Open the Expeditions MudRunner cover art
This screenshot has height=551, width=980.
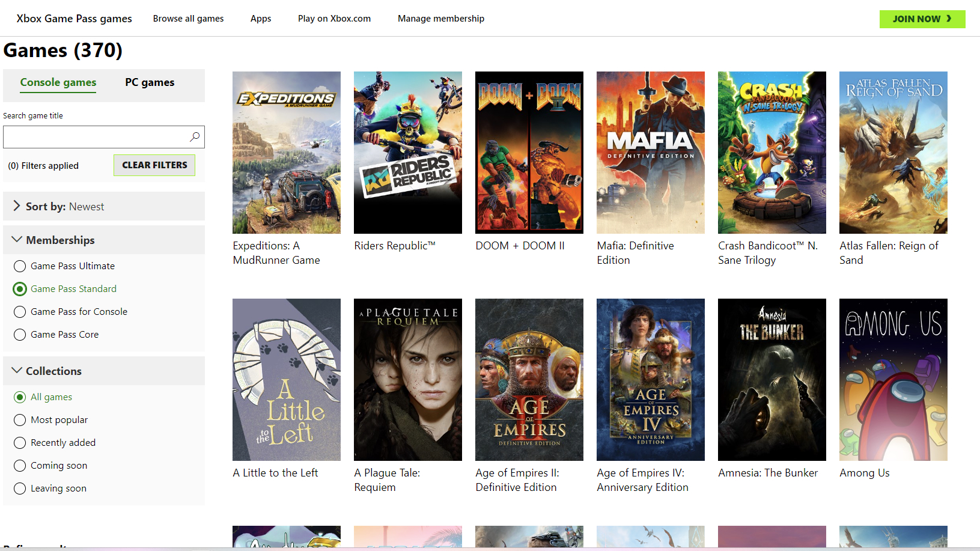coord(287,153)
